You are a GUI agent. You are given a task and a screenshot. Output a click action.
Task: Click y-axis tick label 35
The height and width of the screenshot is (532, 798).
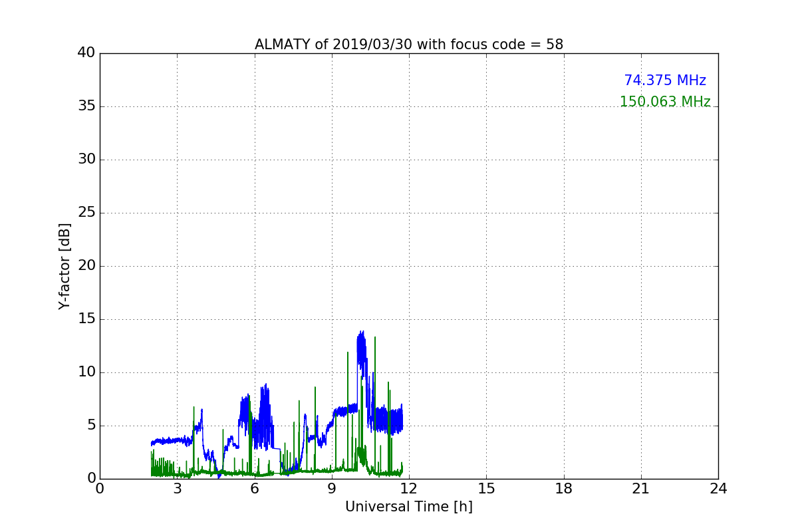point(86,106)
